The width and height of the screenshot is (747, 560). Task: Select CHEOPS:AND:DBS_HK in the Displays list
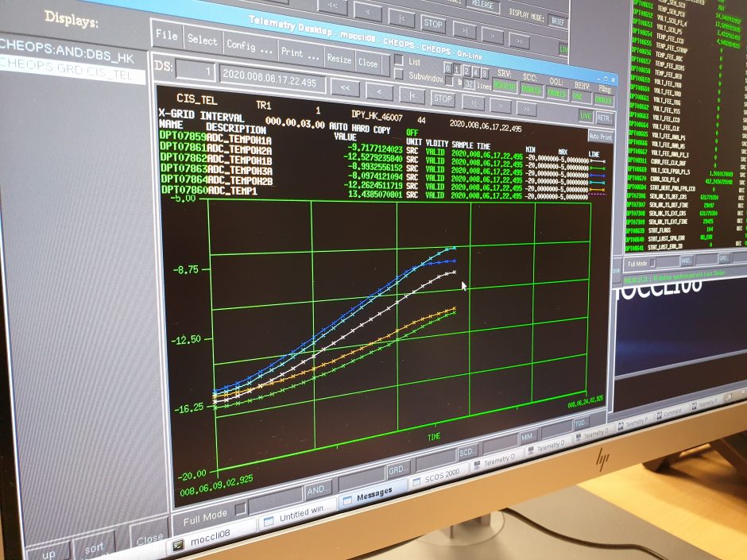66,52
